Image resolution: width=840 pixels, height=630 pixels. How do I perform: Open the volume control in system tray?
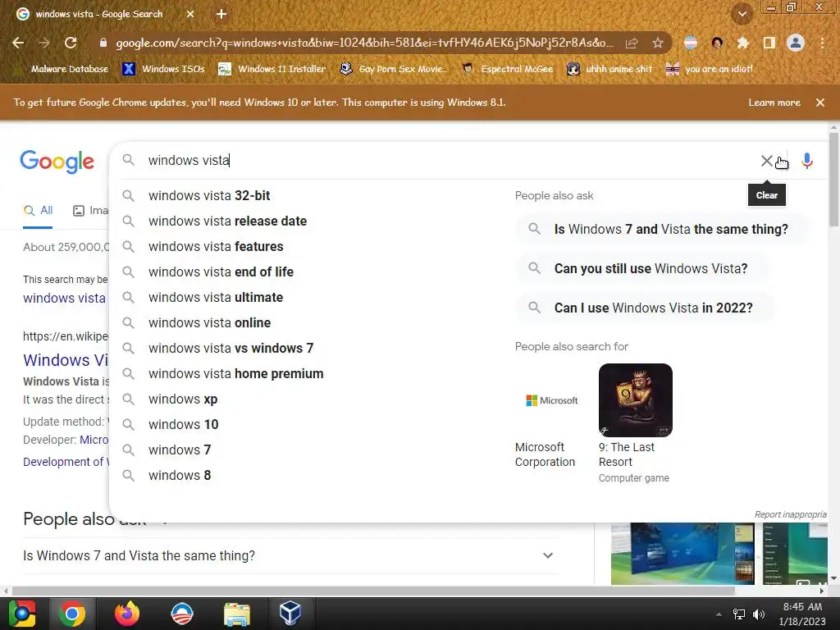758,614
